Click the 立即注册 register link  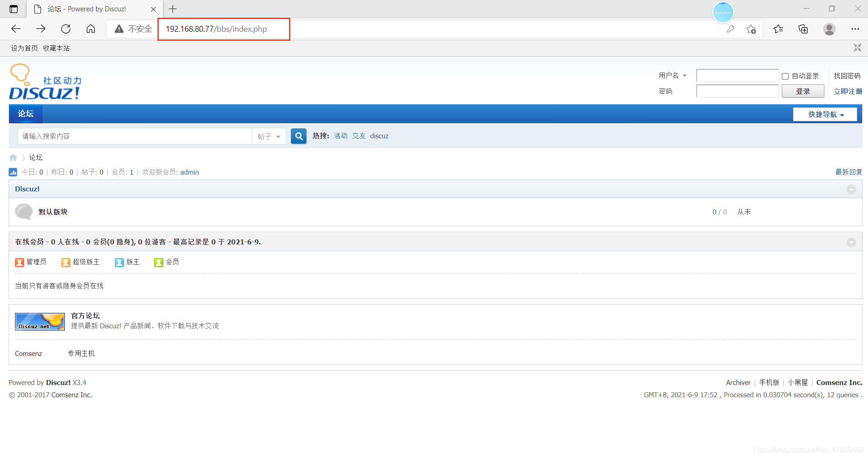848,91
